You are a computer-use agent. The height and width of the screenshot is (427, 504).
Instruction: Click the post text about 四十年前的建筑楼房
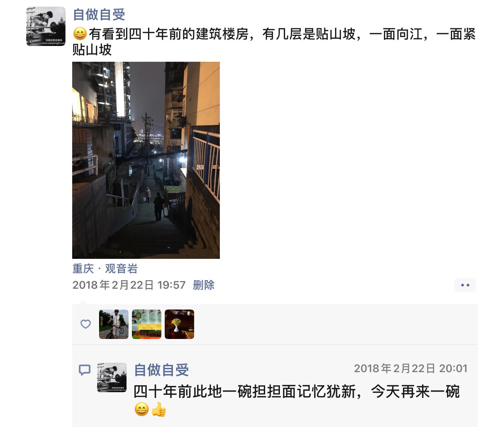pos(274,42)
